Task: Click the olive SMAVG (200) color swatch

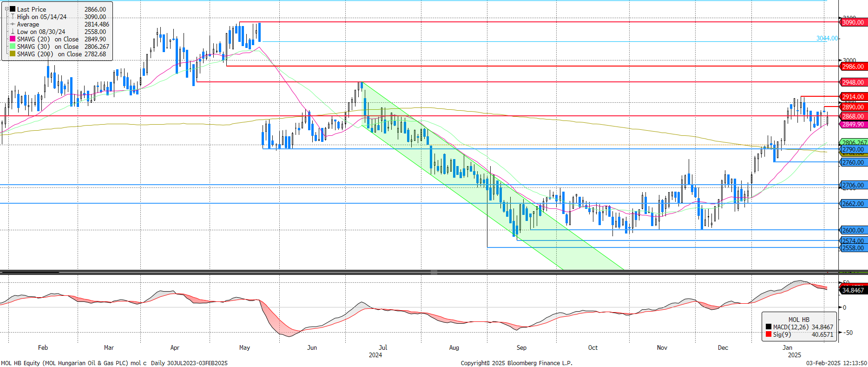Action: coord(13,54)
